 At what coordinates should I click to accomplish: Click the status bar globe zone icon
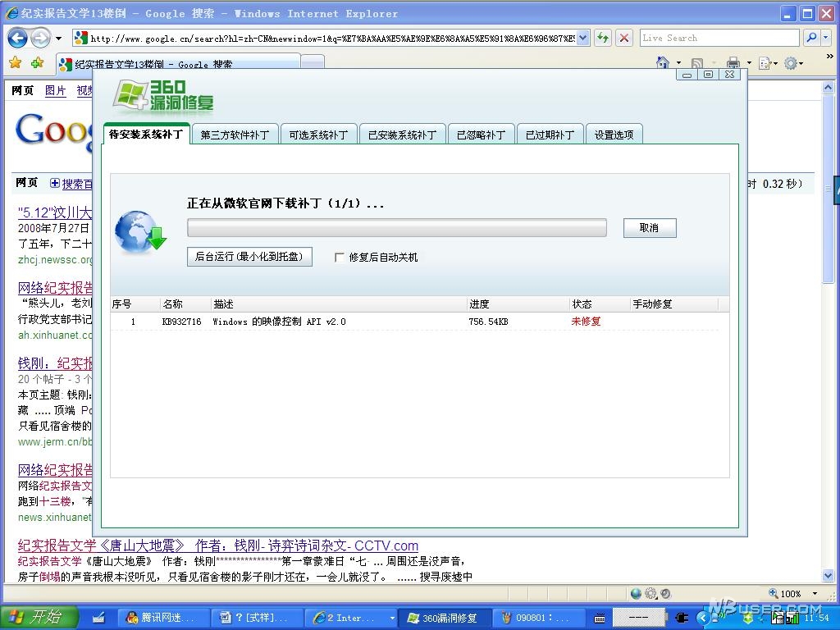(x=636, y=594)
